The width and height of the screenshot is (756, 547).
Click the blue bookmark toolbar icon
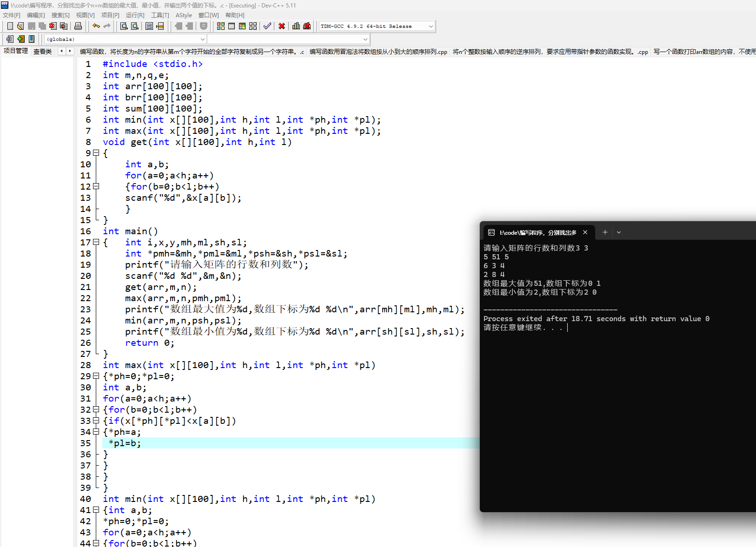(x=32, y=39)
